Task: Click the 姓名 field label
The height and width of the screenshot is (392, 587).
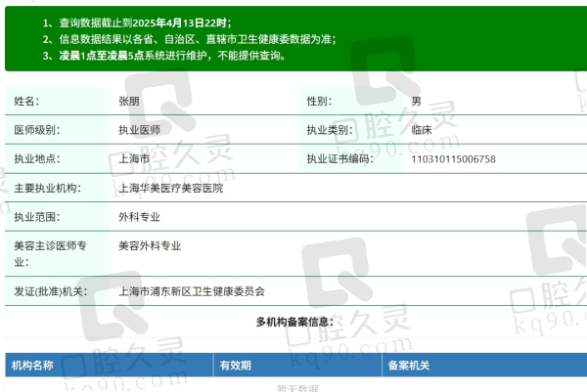Action: [26, 101]
